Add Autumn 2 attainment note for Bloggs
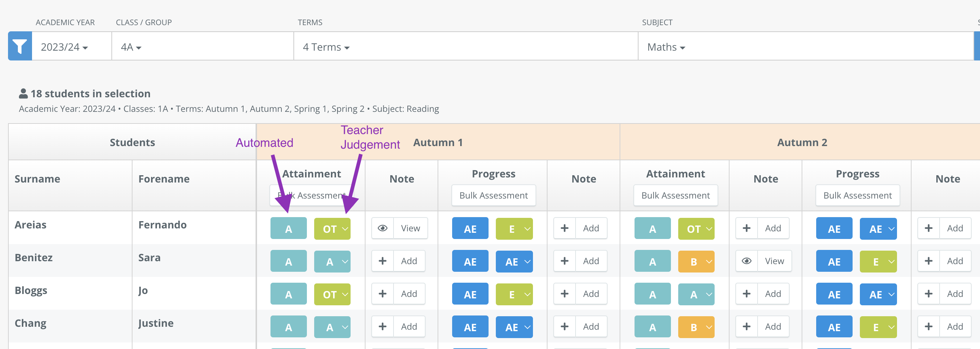Screen dimensions: 980x349 (762, 293)
